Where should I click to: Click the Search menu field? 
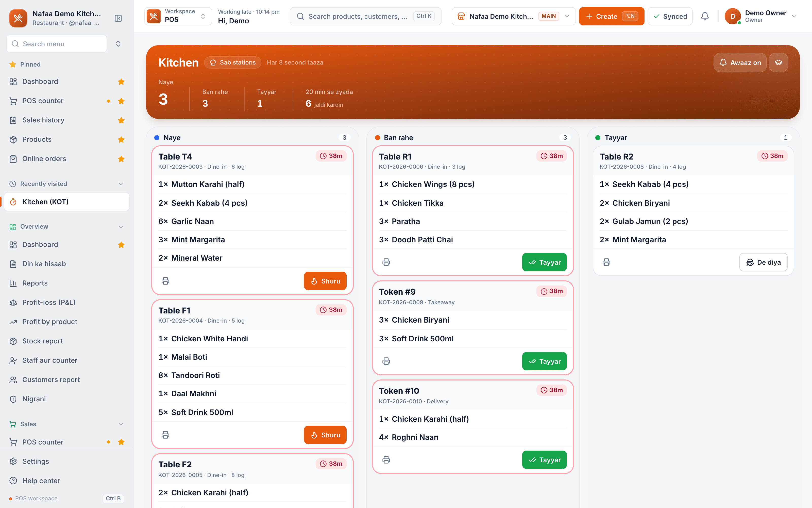(x=56, y=44)
